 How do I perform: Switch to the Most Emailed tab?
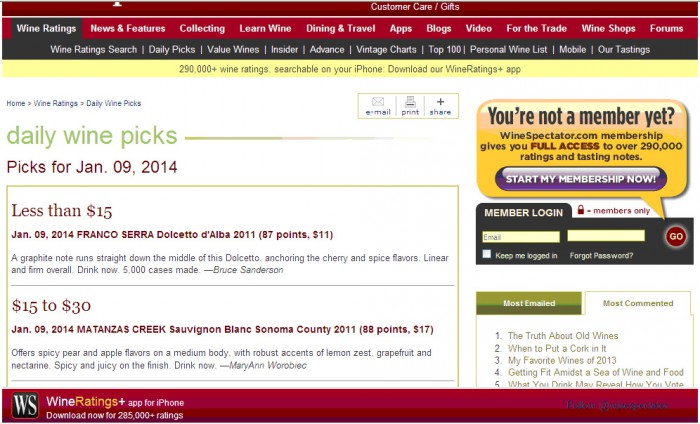pyautogui.click(x=529, y=303)
